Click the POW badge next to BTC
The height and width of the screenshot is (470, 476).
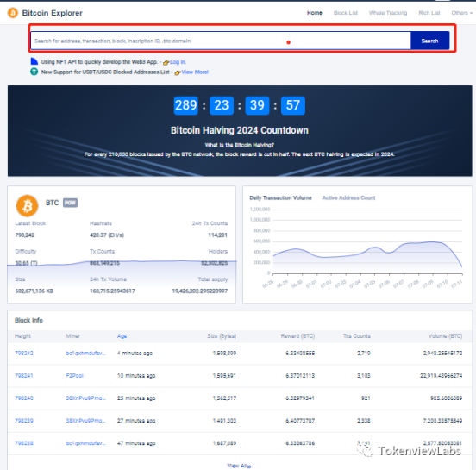(70, 203)
